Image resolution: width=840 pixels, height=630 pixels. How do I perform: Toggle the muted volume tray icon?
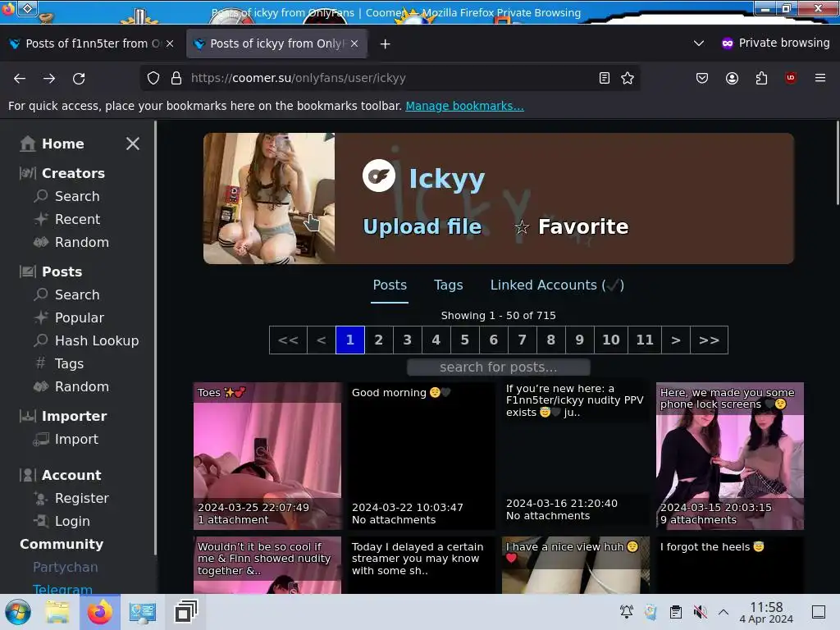701,612
